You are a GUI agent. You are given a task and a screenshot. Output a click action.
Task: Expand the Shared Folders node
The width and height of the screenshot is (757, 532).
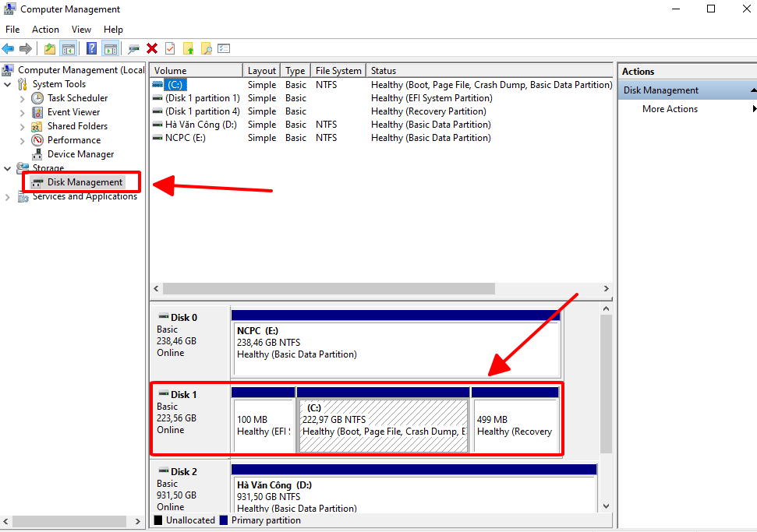click(22, 126)
